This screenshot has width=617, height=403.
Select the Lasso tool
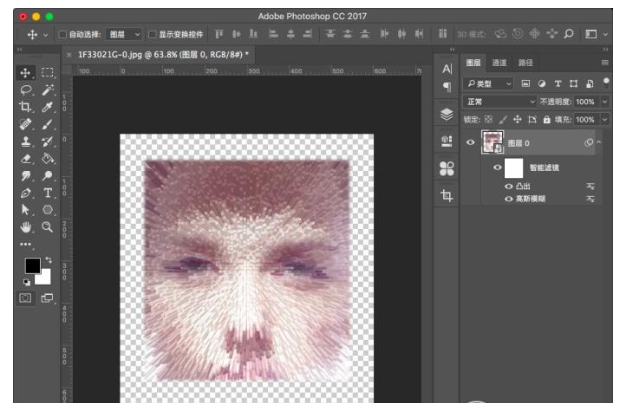(x=27, y=90)
